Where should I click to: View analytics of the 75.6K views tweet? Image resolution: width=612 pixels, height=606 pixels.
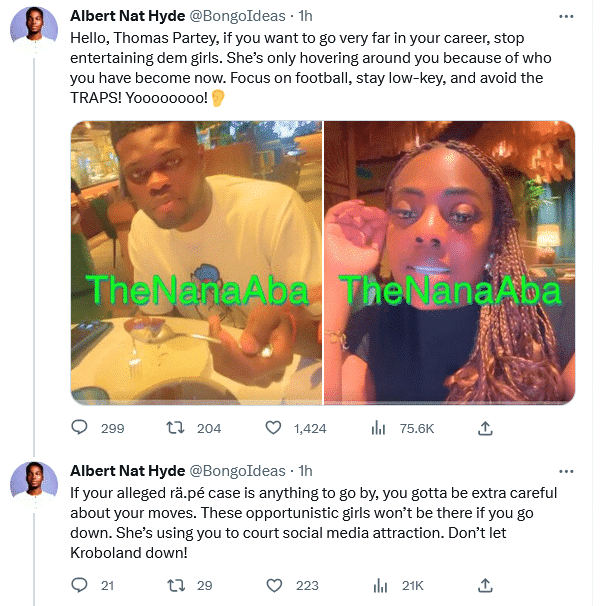point(380,428)
